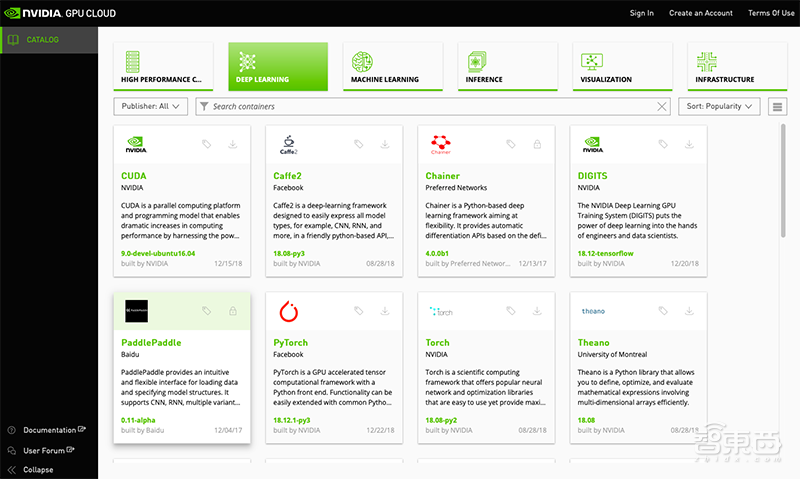
Task: Click the Sign In link
Action: 641,13
